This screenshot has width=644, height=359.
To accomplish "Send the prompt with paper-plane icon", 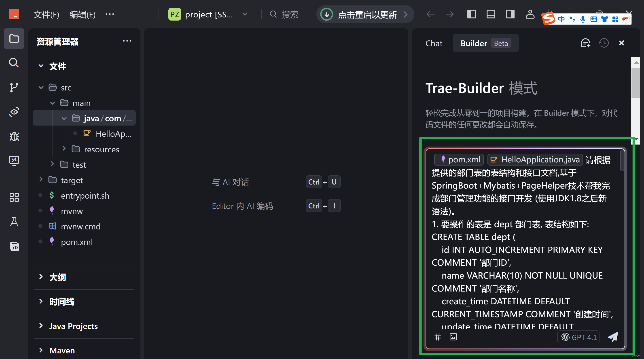I will tap(613, 337).
